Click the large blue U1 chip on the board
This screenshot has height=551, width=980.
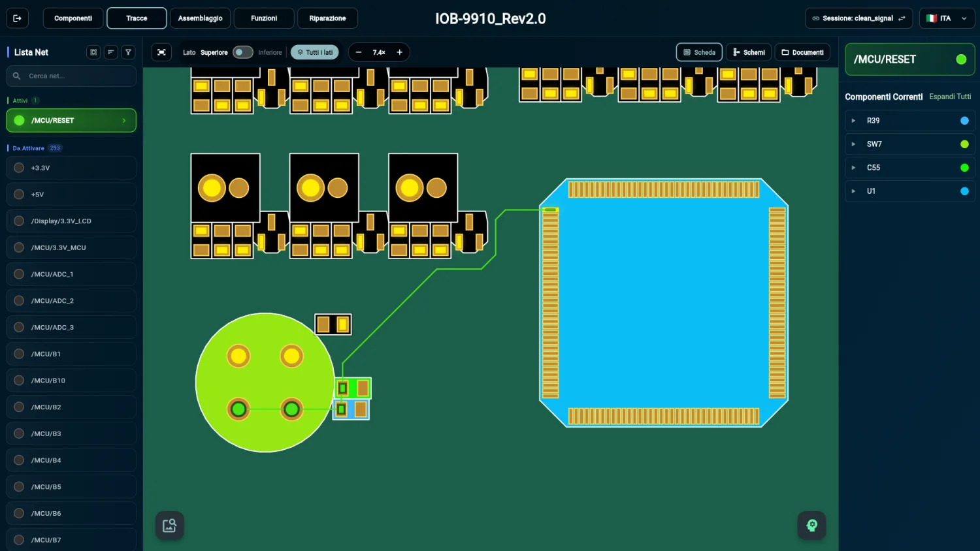tap(664, 303)
